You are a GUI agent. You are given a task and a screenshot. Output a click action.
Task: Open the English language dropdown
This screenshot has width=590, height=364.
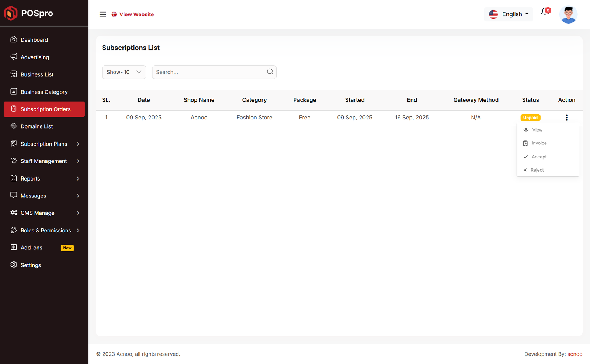point(509,14)
